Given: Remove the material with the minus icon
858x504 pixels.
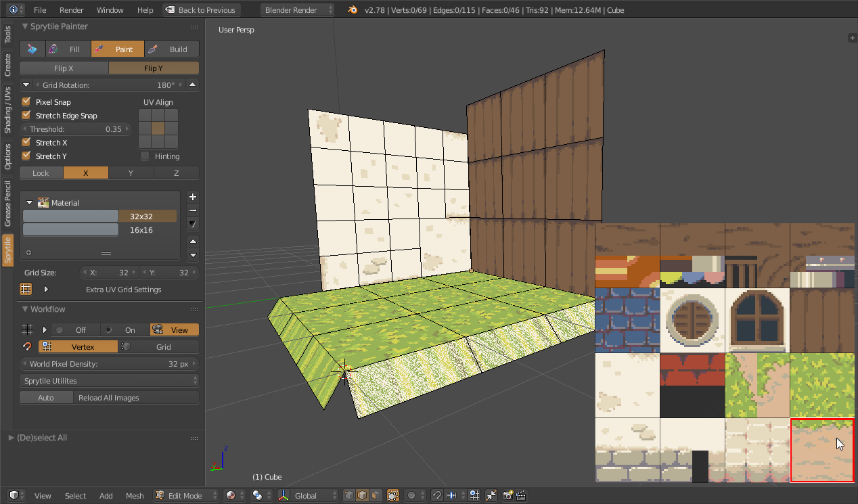Looking at the screenshot, I should pos(193,210).
